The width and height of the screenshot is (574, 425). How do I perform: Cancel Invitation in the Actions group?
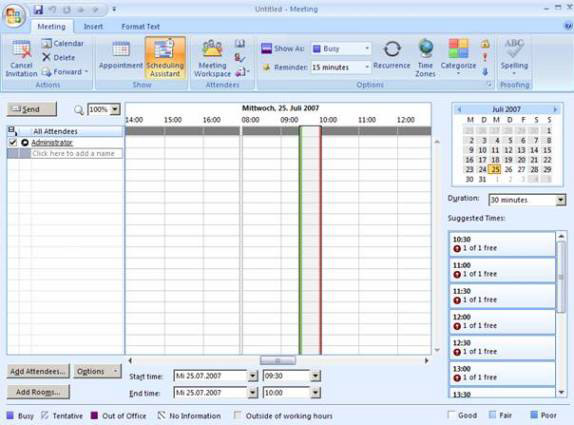click(21, 59)
